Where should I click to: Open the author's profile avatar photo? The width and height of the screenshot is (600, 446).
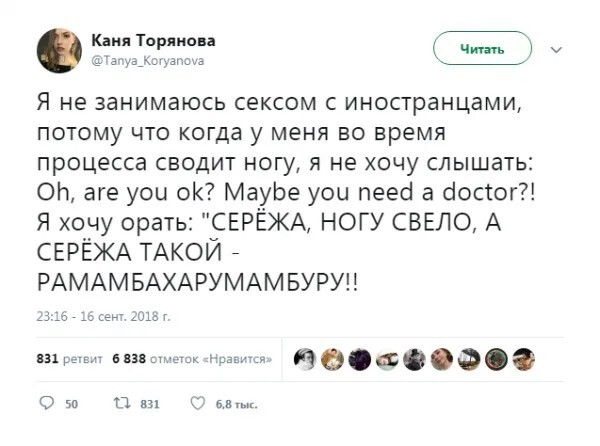pyautogui.click(x=59, y=50)
